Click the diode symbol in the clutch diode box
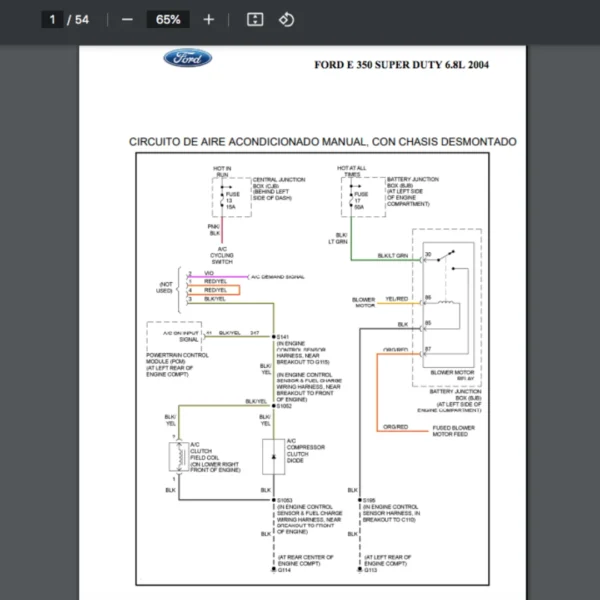Image resolution: width=600 pixels, height=600 pixels. click(274, 457)
